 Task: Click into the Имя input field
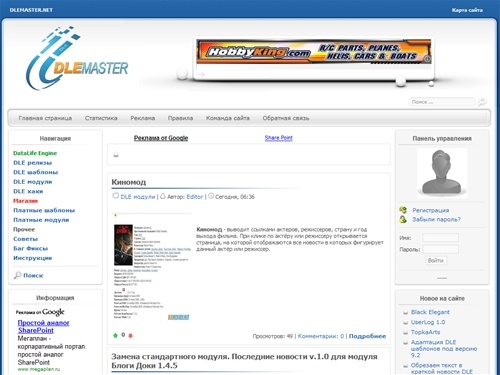(440, 238)
